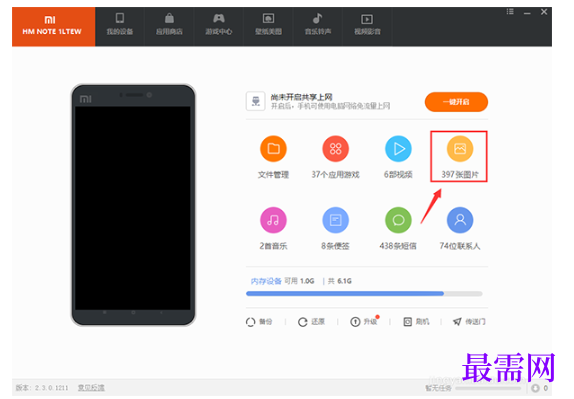Viewport: 574px width, 399px height.
Task: Click the 升级 upgrade button
Action: pos(364,322)
